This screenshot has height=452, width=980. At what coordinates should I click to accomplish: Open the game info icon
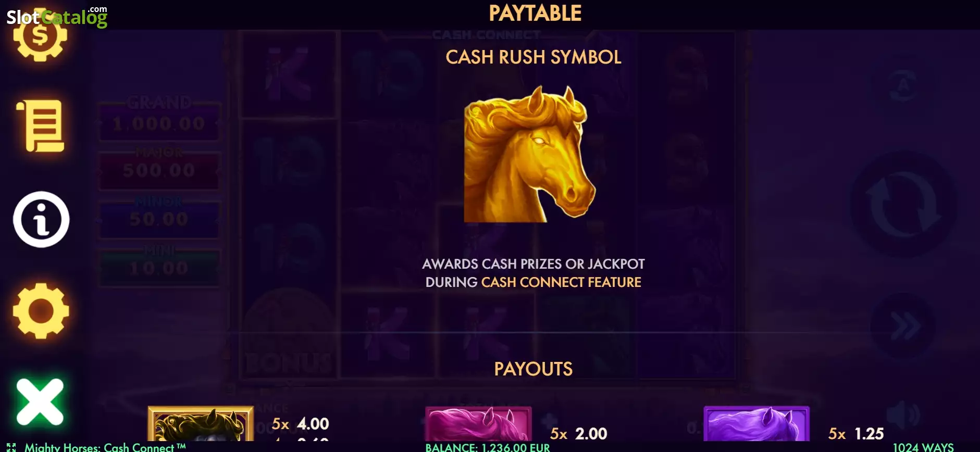coord(41,219)
